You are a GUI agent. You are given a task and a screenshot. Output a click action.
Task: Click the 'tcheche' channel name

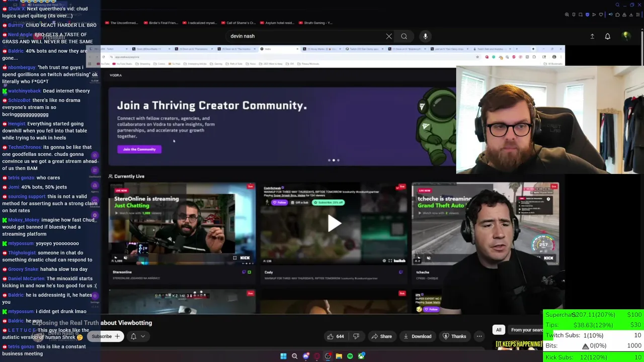[x=423, y=272]
